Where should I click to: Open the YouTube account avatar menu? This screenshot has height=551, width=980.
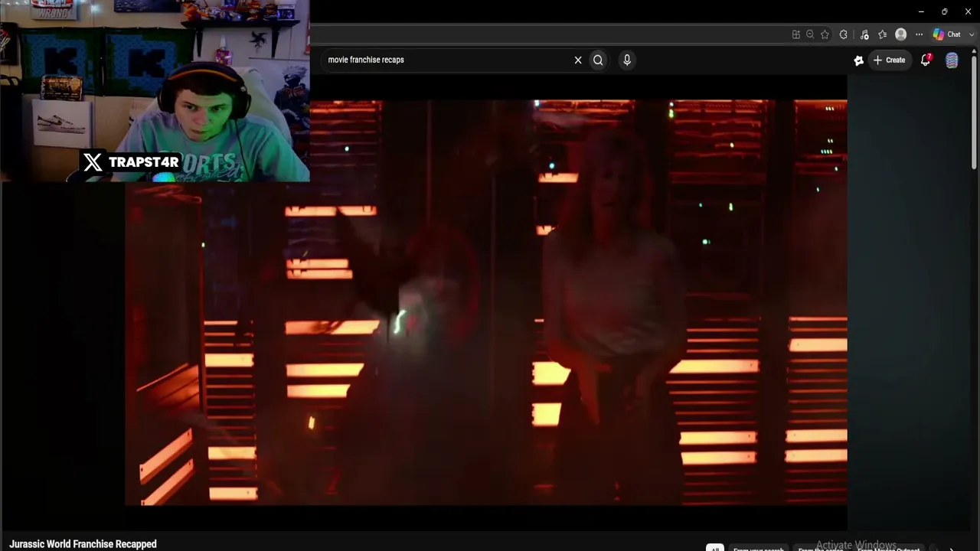952,60
